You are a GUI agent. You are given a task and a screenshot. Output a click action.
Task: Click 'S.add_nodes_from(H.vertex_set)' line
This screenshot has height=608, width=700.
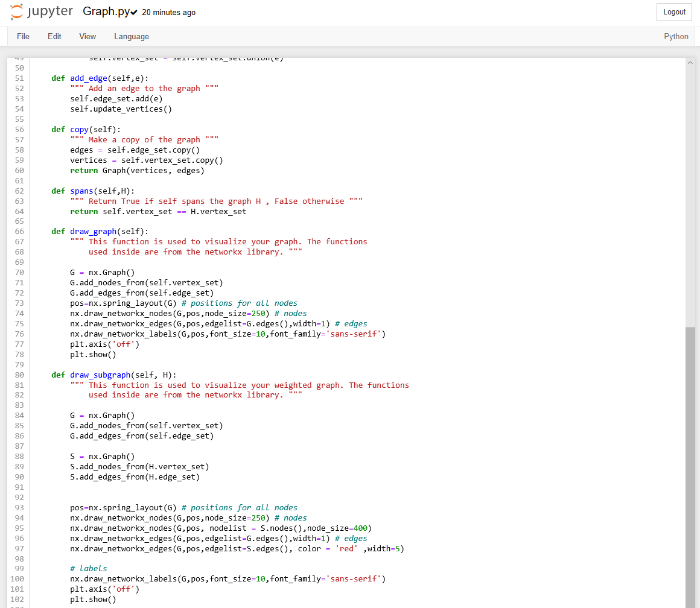[139, 467]
